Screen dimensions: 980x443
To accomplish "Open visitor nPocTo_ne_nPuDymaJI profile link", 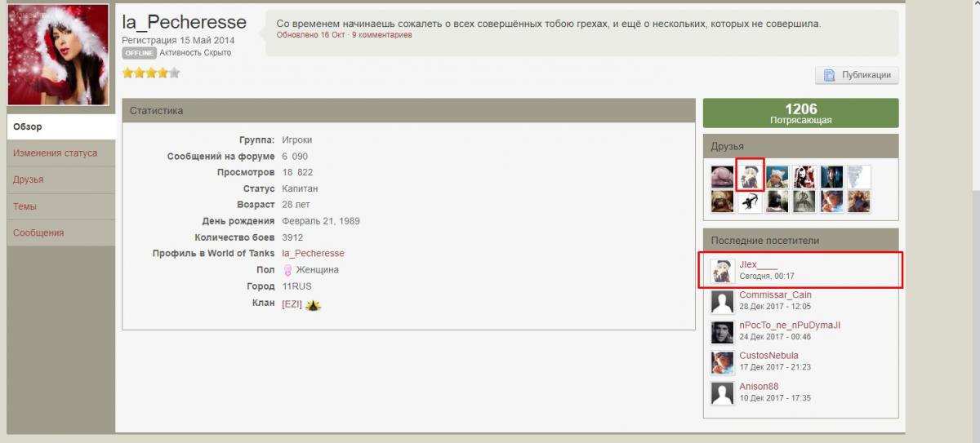I will click(x=790, y=325).
